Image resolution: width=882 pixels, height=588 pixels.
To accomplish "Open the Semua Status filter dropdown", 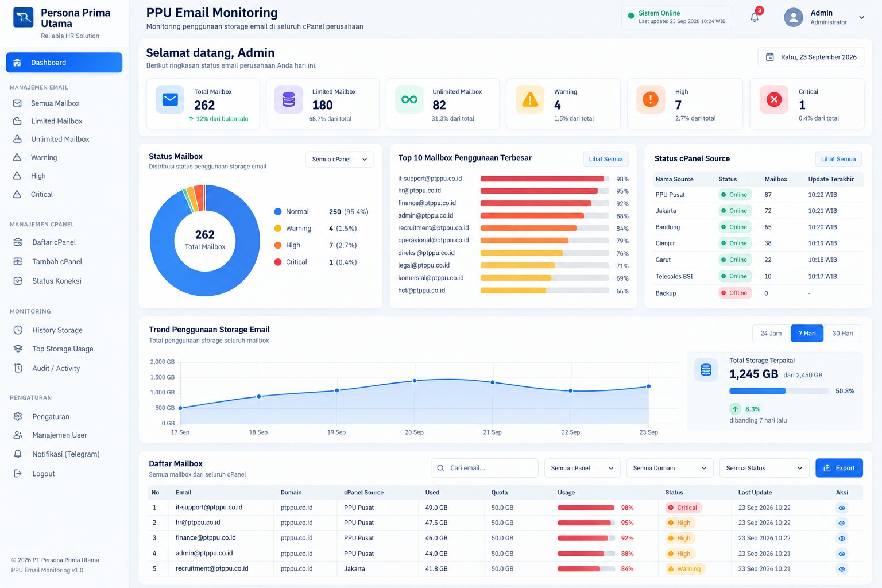I will coord(764,468).
